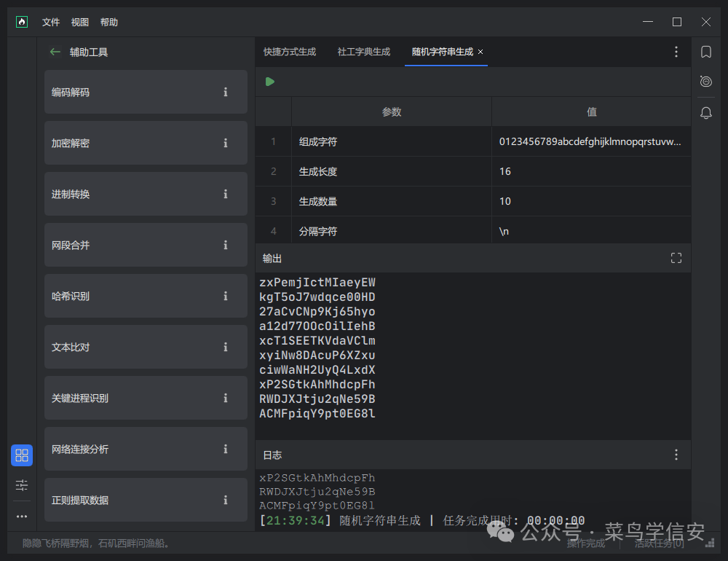Switch to the 社工字典生成 tab
The image size is (728, 561).
click(x=363, y=52)
